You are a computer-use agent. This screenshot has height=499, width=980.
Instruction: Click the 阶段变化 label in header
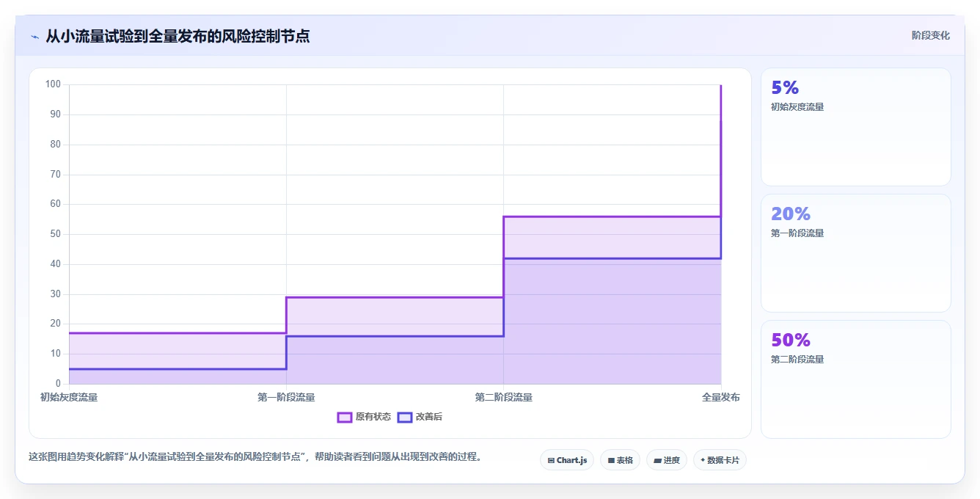(x=930, y=35)
